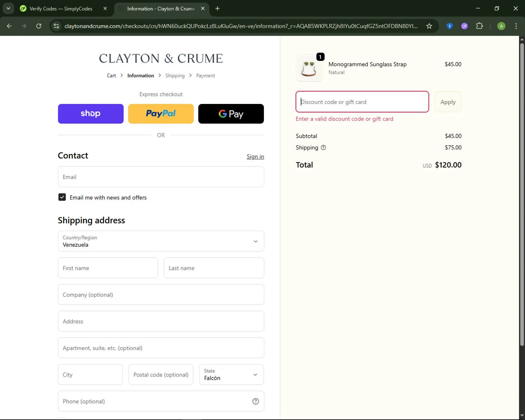Open the Bitwarden shield extension icon
Image resolution: width=525 pixels, height=420 pixels.
450,26
